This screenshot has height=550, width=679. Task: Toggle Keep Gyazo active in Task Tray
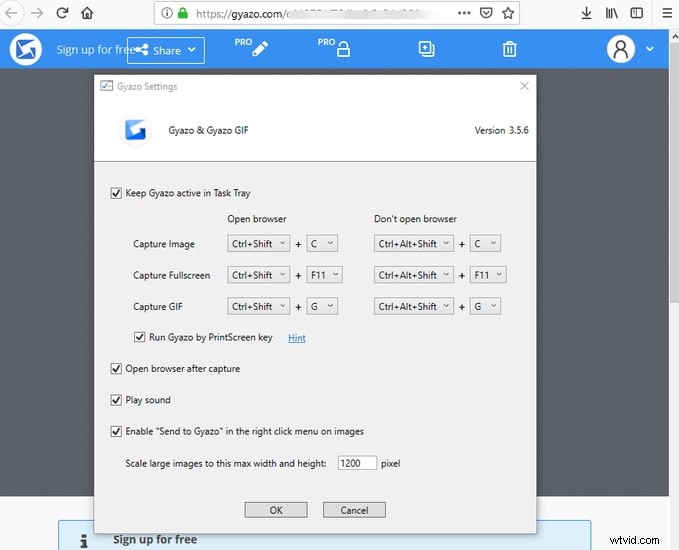pyautogui.click(x=116, y=193)
